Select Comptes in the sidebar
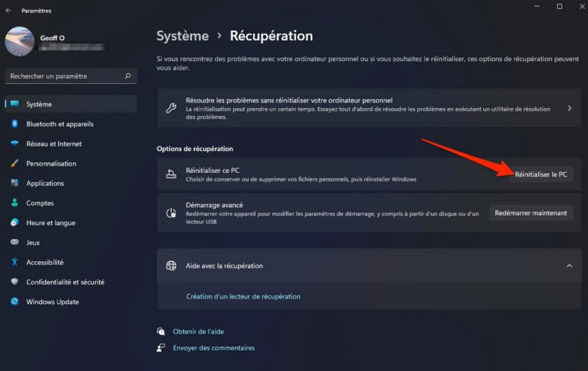The width and height of the screenshot is (588, 371). point(40,203)
